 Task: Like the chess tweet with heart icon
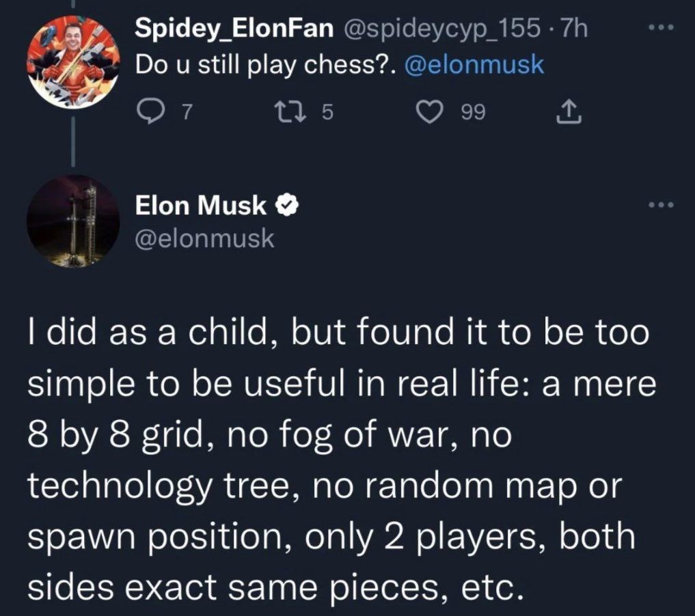click(429, 113)
